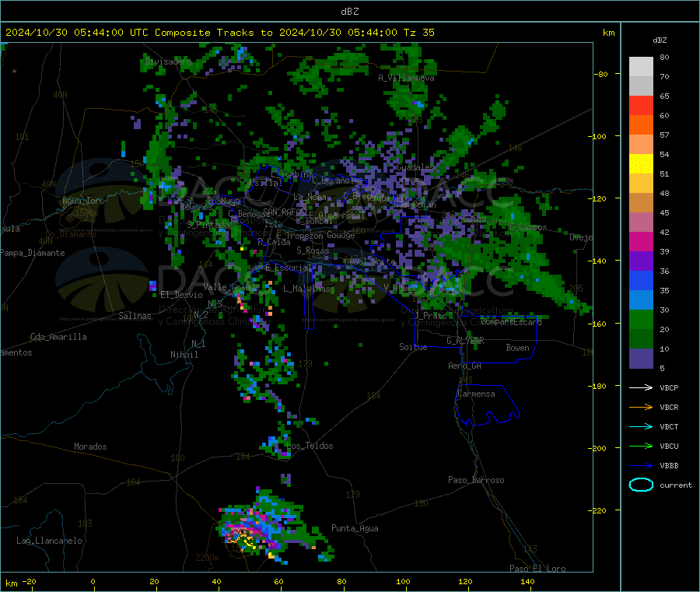This screenshot has width=700, height=592.
Task: Pick the light blue 30 dBZ swatch
Action: [641, 300]
